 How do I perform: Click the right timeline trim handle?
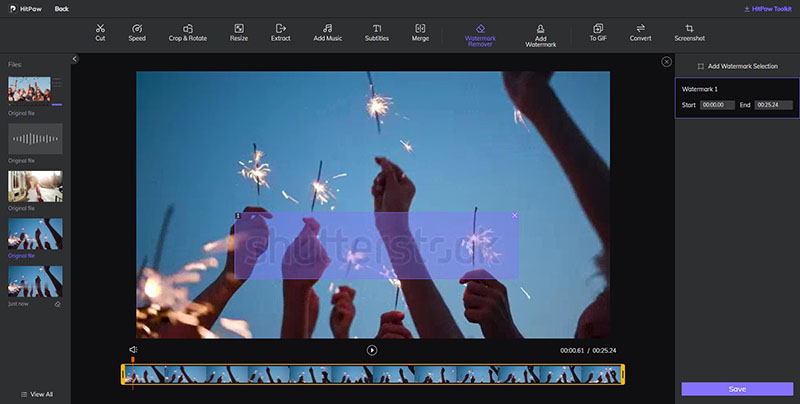[x=622, y=374]
